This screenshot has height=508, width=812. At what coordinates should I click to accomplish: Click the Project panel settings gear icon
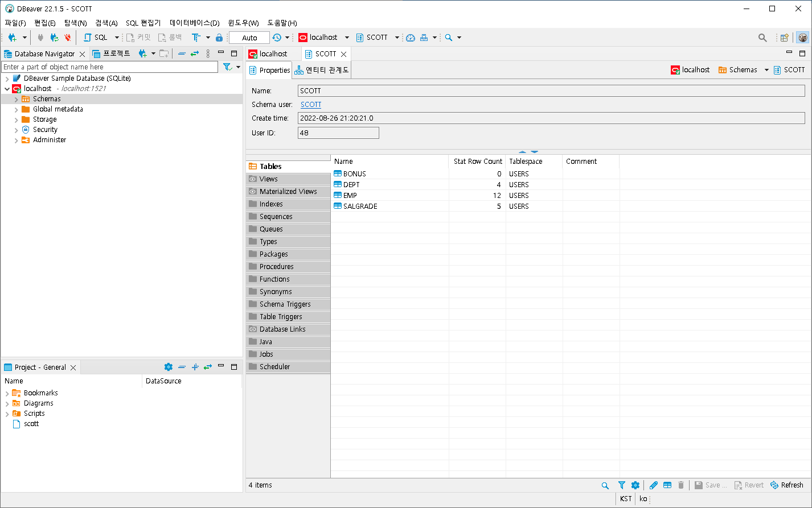(x=168, y=367)
